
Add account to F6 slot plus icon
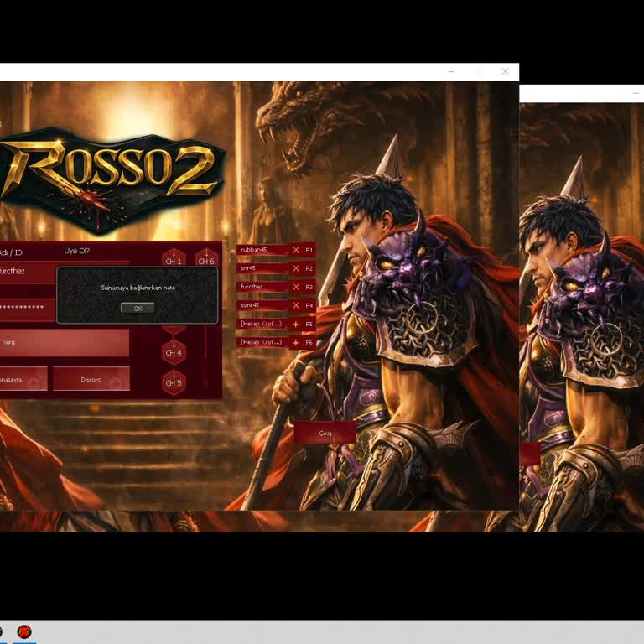[x=296, y=342]
